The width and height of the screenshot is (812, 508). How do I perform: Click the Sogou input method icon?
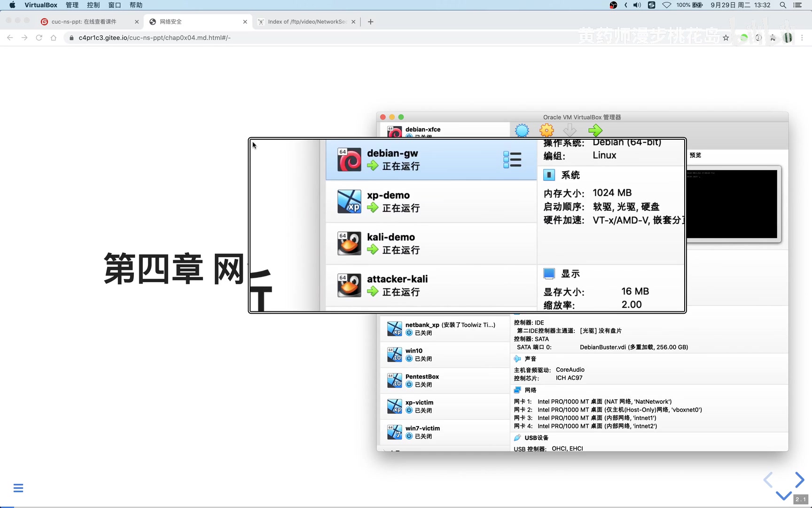coord(651,5)
